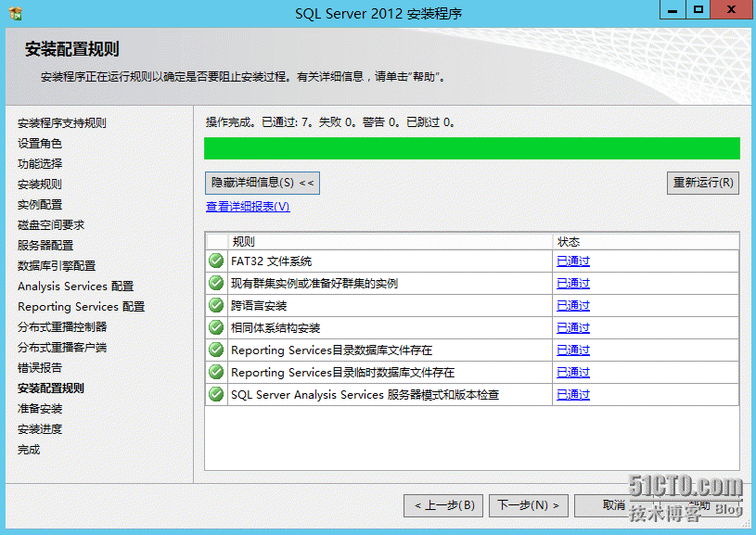Click the 跨语言安装 rule name
This screenshot has height=535, width=756.
pos(259,306)
